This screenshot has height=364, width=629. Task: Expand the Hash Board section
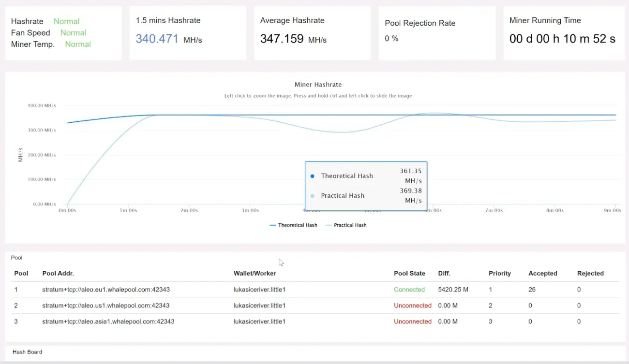click(x=27, y=352)
